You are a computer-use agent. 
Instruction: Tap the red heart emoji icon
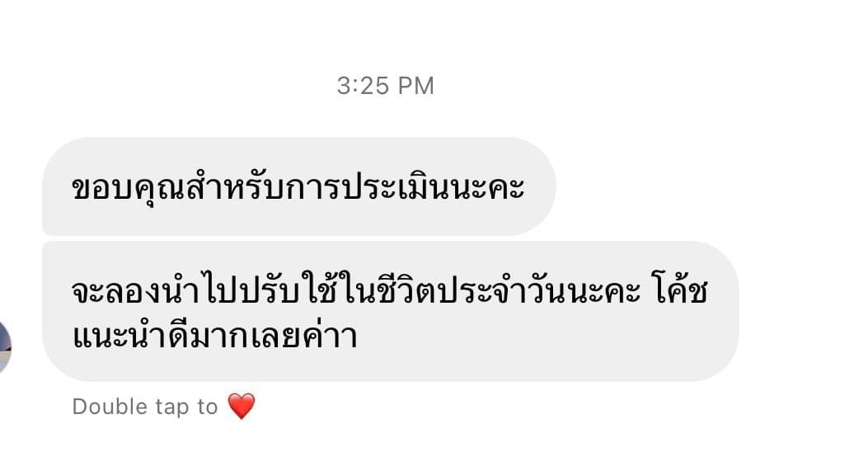click(242, 406)
